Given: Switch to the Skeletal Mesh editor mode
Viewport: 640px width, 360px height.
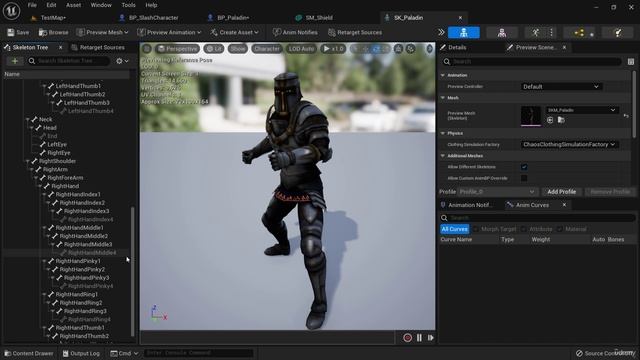Looking at the screenshot, I should coord(502,33).
